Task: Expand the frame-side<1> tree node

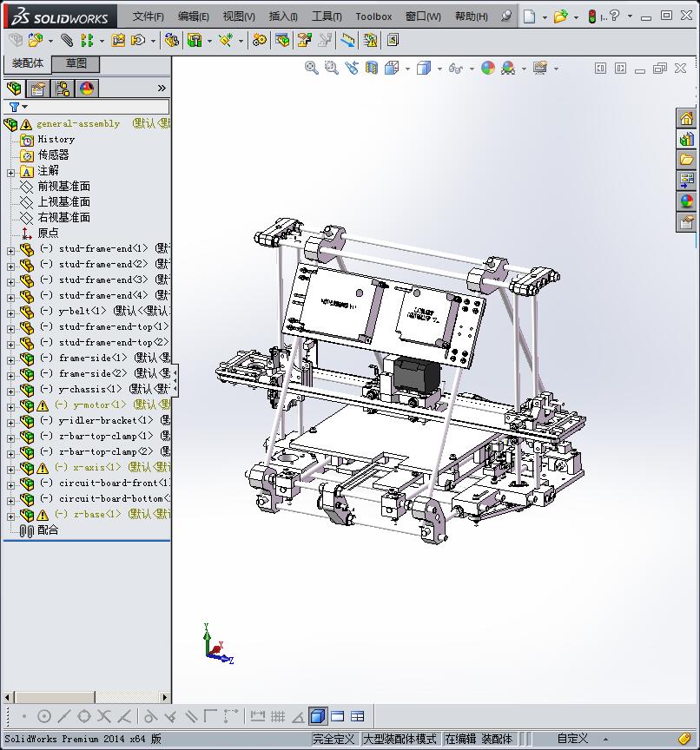Action: pyautogui.click(x=10, y=360)
